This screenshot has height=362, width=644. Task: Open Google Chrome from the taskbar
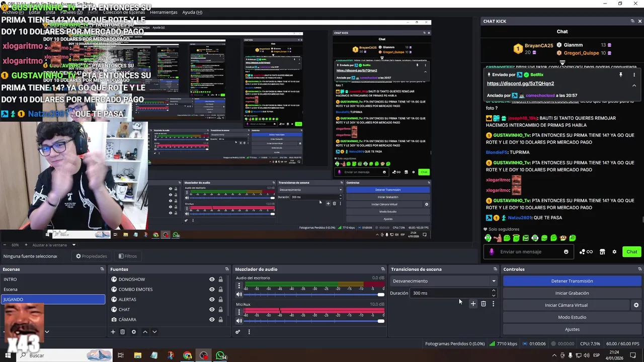pos(187,355)
